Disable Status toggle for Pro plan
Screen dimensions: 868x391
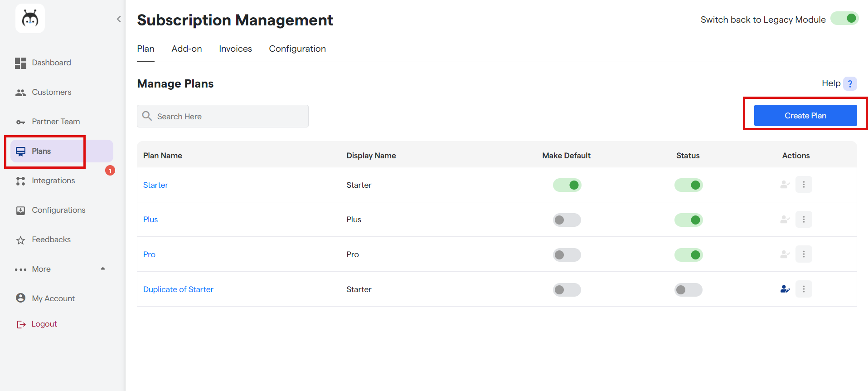pos(688,255)
